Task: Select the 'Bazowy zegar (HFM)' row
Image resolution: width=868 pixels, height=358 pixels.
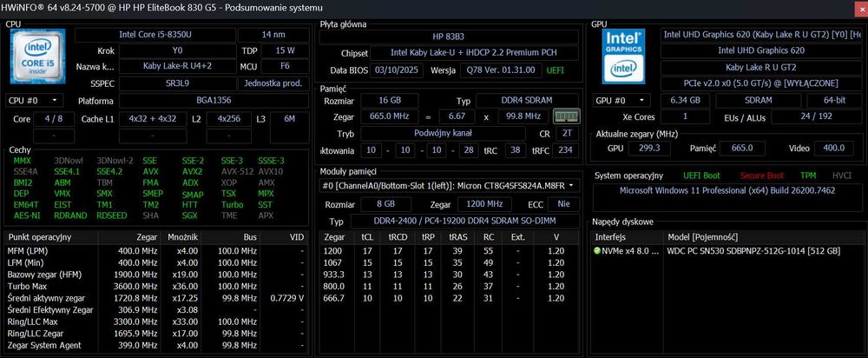Action: (x=156, y=275)
